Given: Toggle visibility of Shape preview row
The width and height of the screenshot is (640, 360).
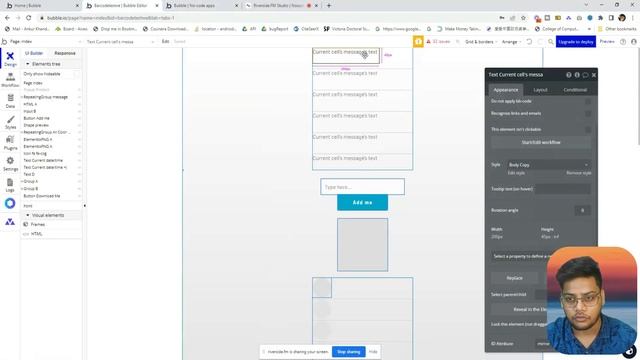Looking at the screenshot, I should [x=79, y=125].
